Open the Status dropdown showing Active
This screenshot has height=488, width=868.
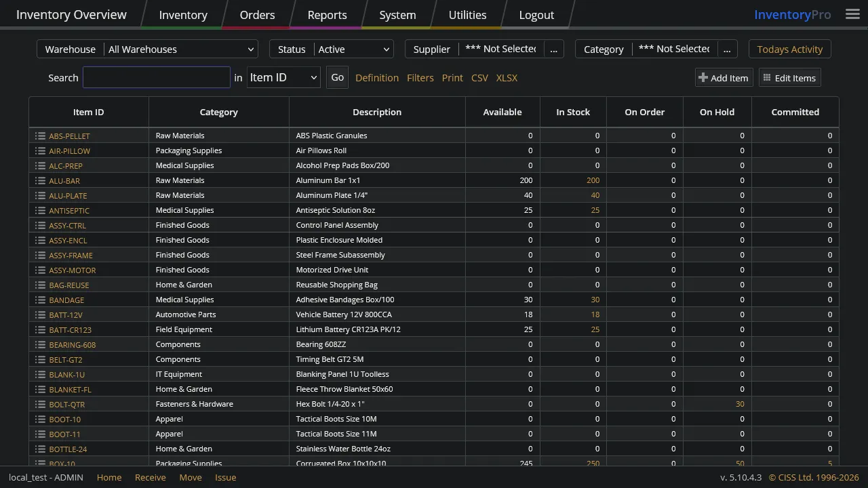353,49
